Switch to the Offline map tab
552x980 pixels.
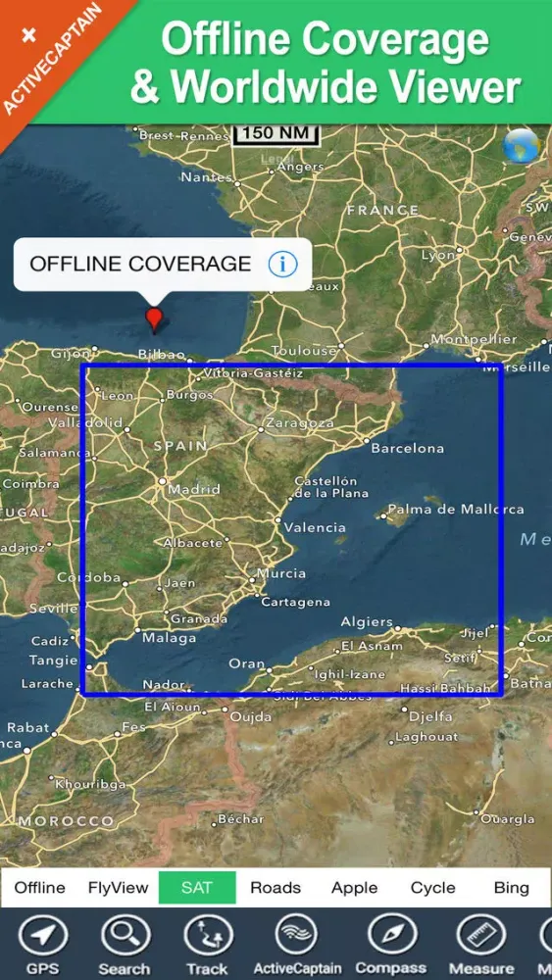(39, 888)
